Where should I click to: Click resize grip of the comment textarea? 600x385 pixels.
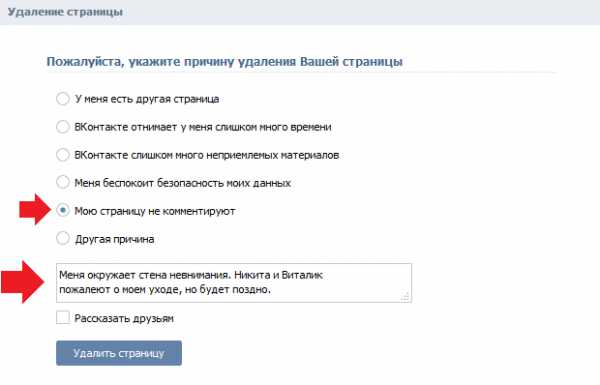pos(405,297)
